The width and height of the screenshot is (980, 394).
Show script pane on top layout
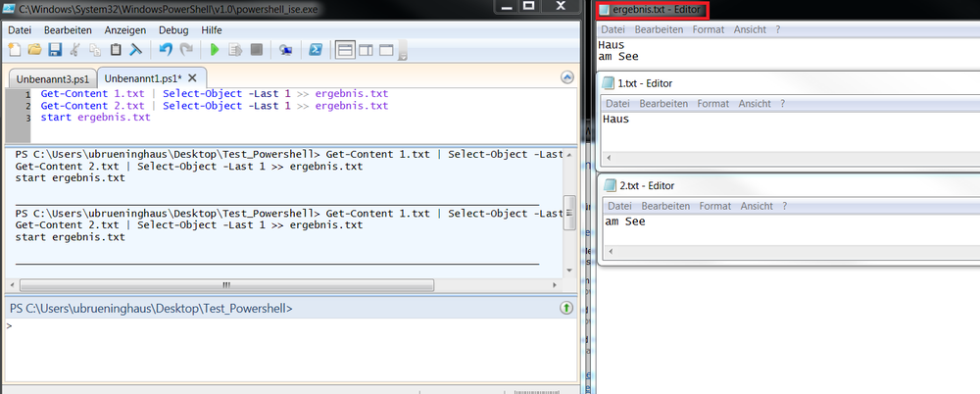(345, 49)
